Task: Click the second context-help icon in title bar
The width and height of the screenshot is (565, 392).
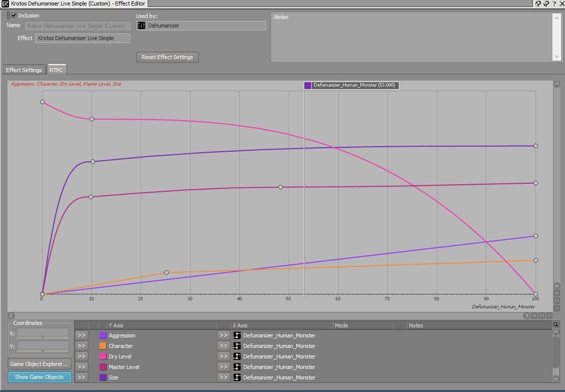Action: click(546, 4)
